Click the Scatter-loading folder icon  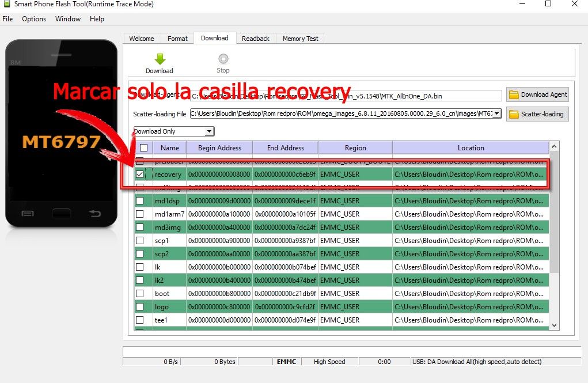pos(513,114)
